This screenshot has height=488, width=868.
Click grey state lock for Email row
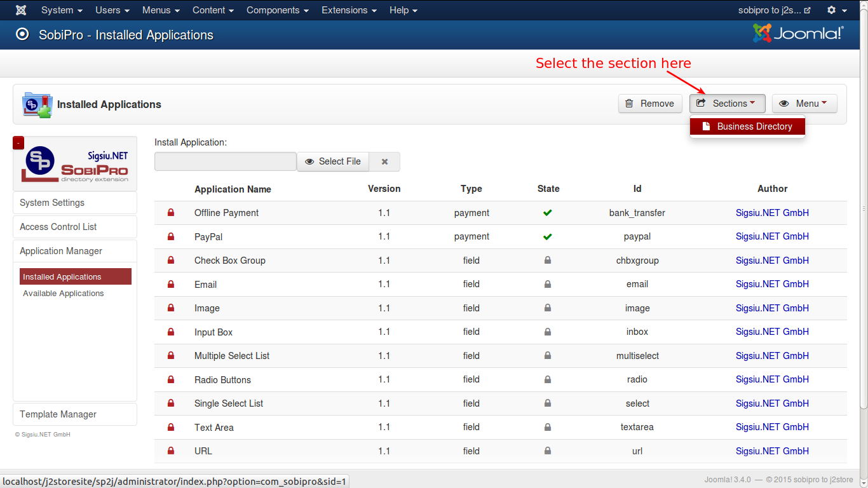tap(548, 284)
